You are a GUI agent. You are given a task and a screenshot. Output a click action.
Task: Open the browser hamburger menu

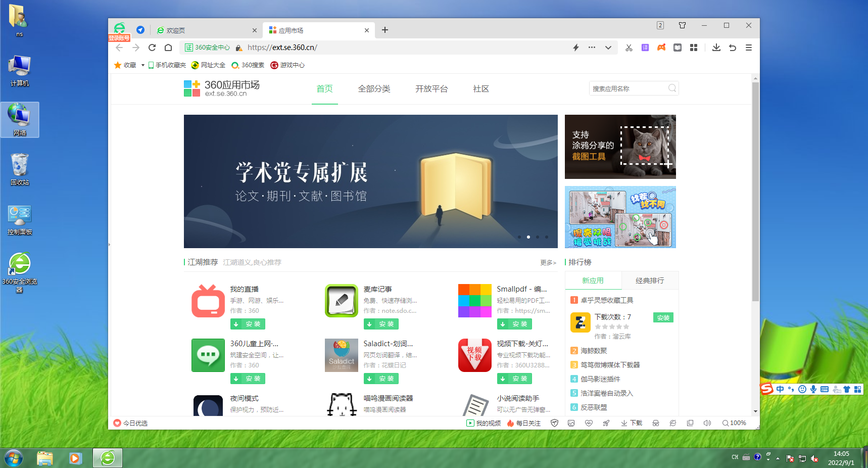(749, 48)
